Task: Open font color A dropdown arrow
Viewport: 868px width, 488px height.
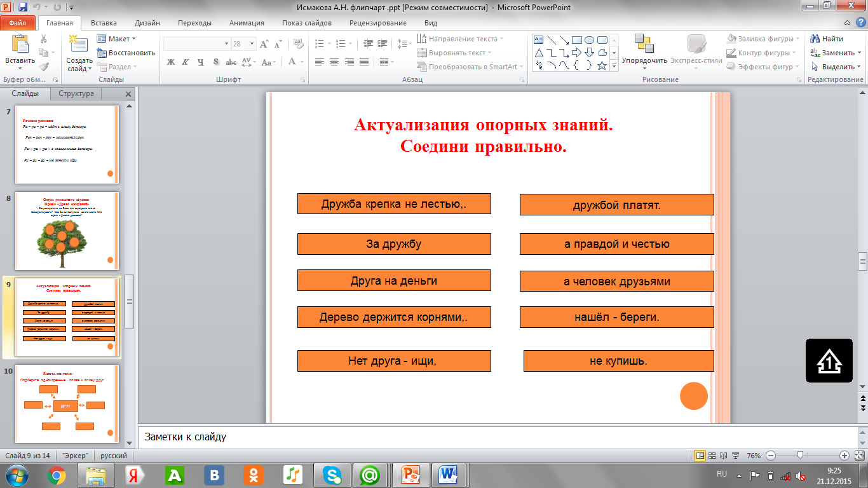Action: pos(301,62)
